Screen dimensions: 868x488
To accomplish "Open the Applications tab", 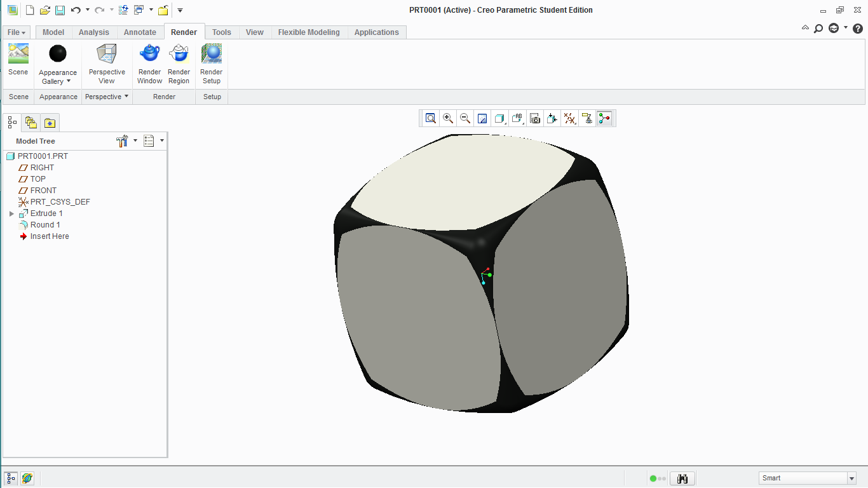I will [377, 32].
